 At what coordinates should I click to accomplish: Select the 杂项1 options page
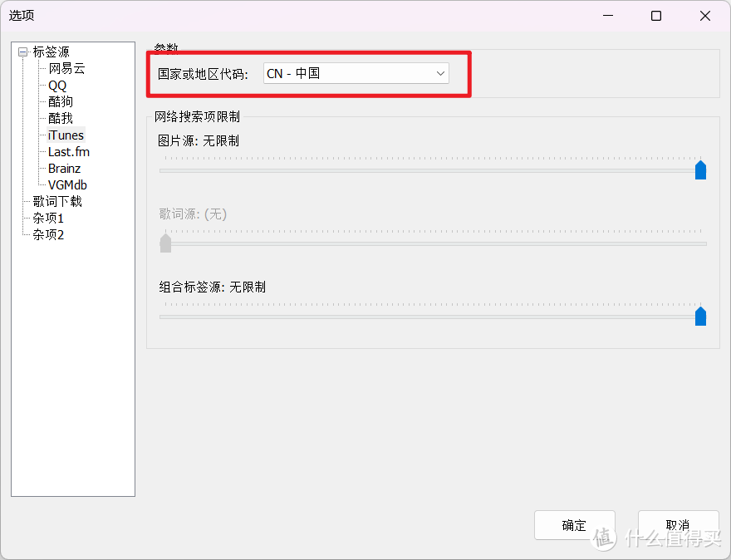point(47,218)
